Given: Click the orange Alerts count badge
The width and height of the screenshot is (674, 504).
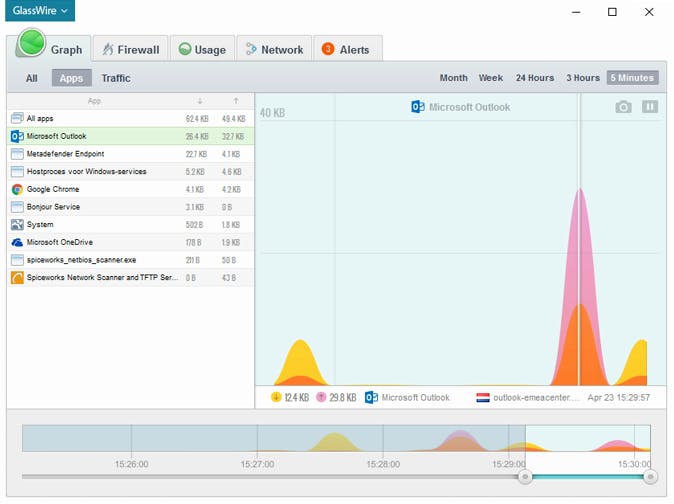Looking at the screenshot, I should [328, 49].
